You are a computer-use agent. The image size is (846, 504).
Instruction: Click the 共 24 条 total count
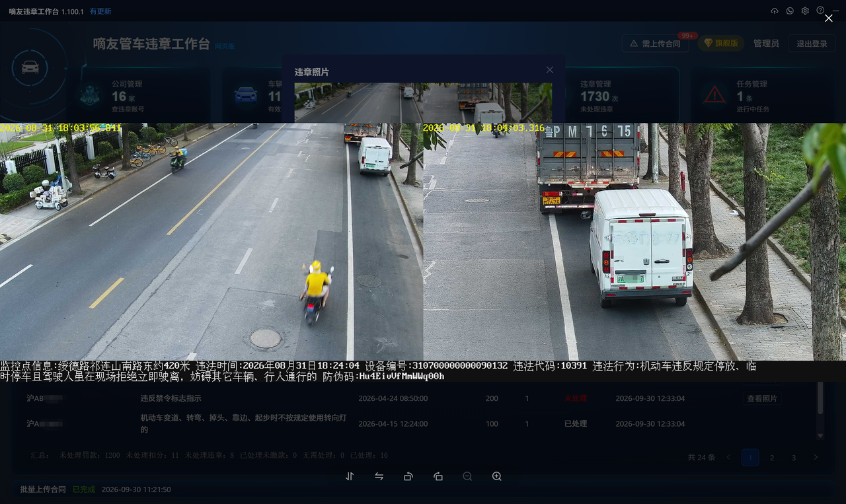(701, 457)
